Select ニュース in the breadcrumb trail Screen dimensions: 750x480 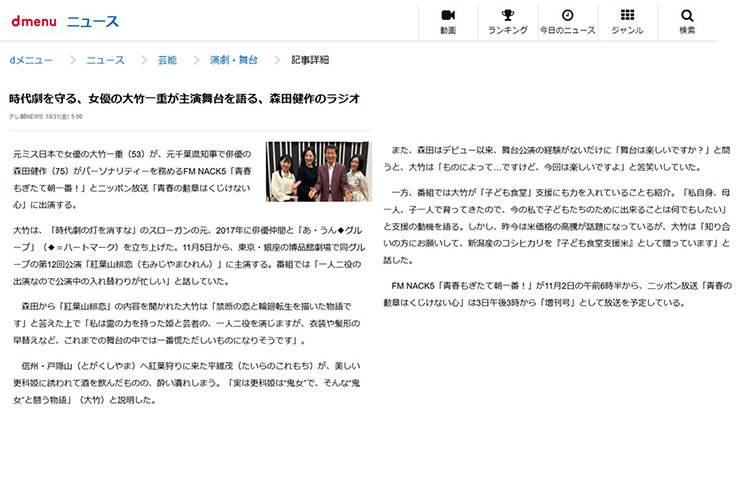pyautogui.click(x=105, y=61)
